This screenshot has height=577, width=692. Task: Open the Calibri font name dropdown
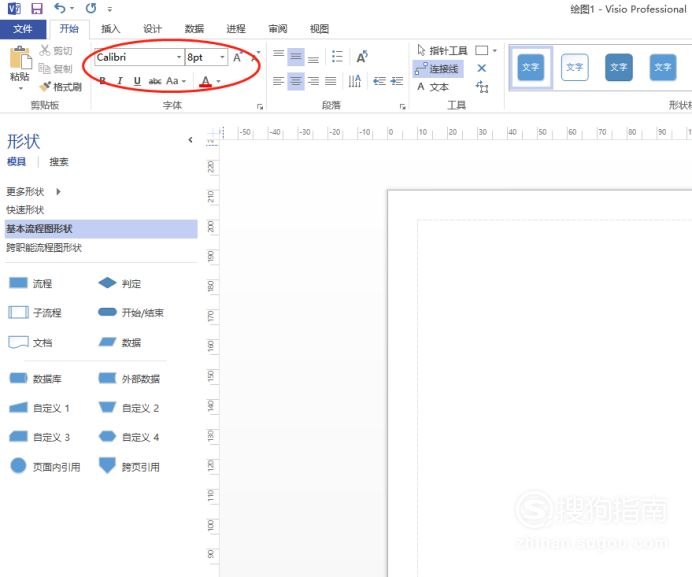pos(179,57)
